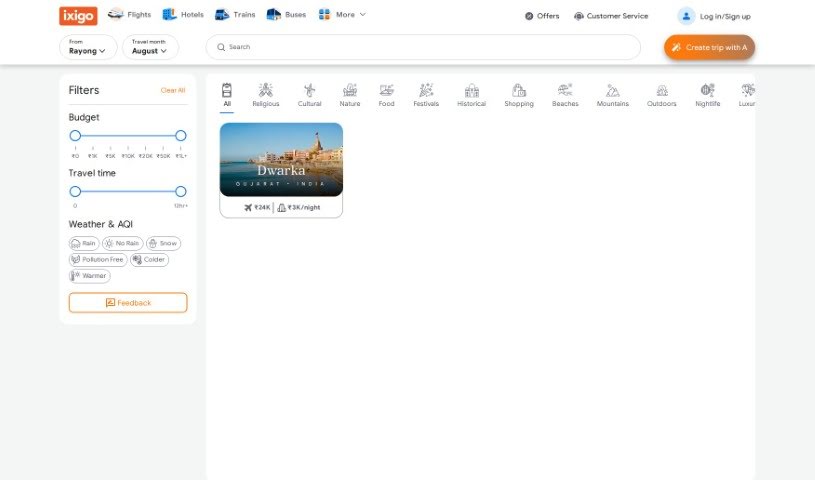Click the Travel time slider maximum handle
This screenshot has width=815, height=480.
[180, 191]
